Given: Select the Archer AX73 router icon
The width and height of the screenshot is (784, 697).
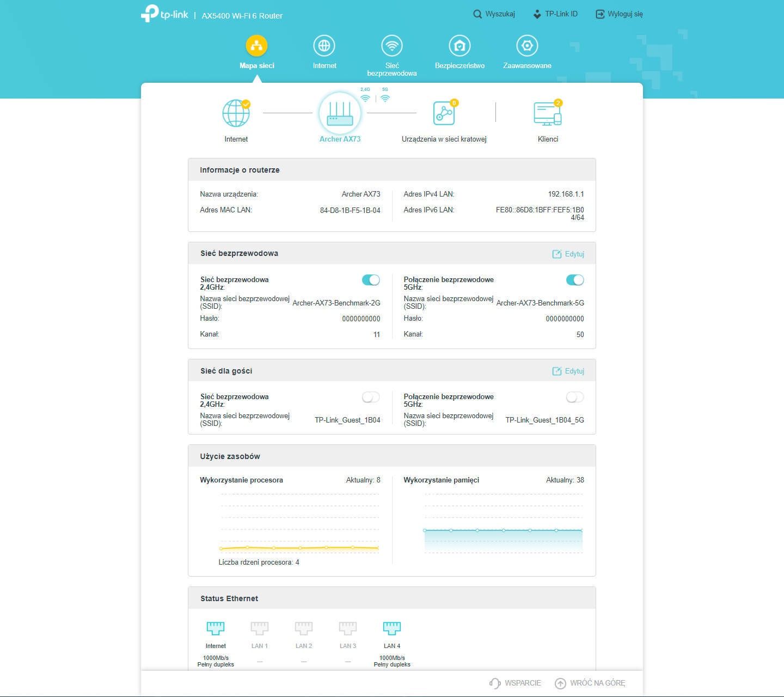Looking at the screenshot, I should pyautogui.click(x=340, y=113).
